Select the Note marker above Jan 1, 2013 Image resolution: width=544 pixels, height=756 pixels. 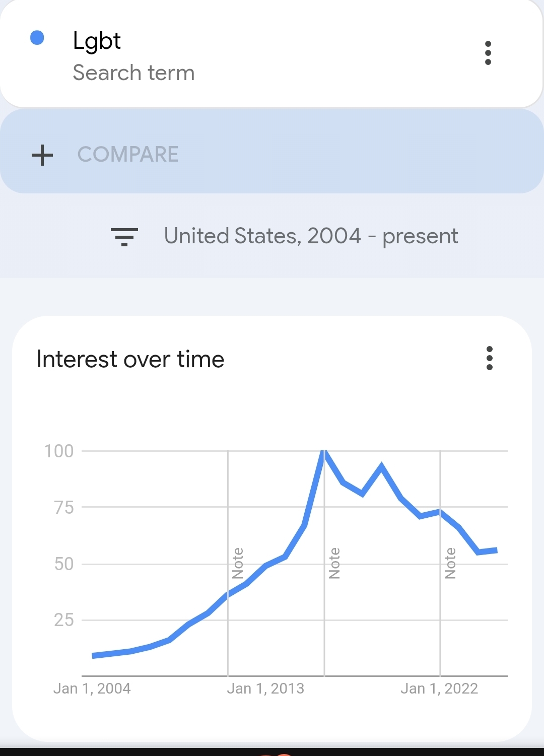238,563
